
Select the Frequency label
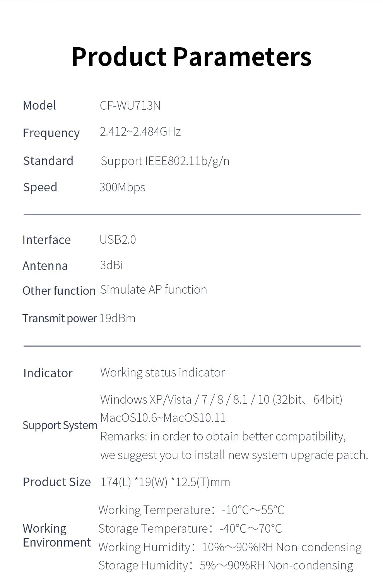click(x=51, y=133)
